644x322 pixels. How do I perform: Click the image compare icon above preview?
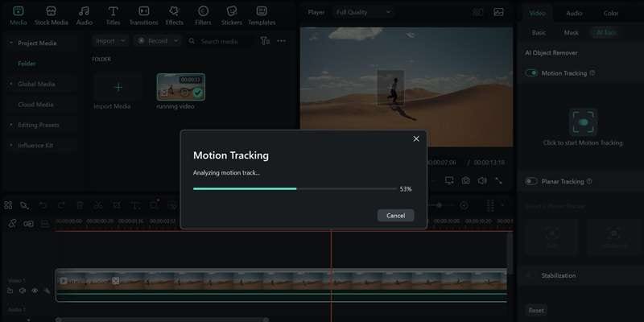(498, 12)
